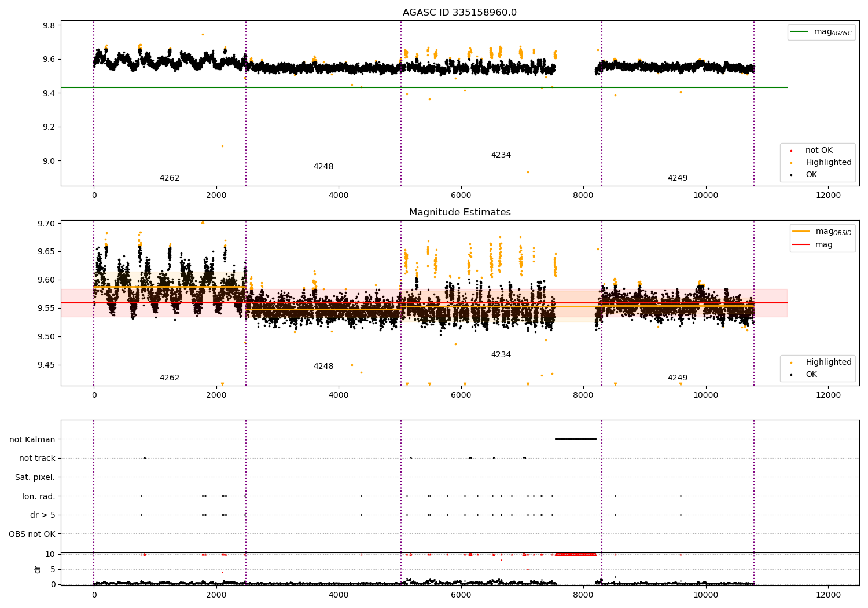Click the 'Ion. rad.' axis label
Screen dimensions: 868x608
click(39, 497)
